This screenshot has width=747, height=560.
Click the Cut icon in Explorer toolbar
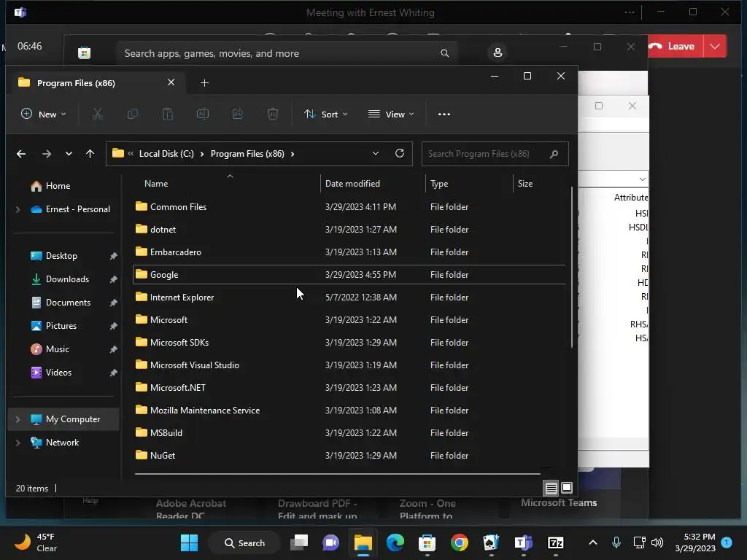click(x=97, y=114)
